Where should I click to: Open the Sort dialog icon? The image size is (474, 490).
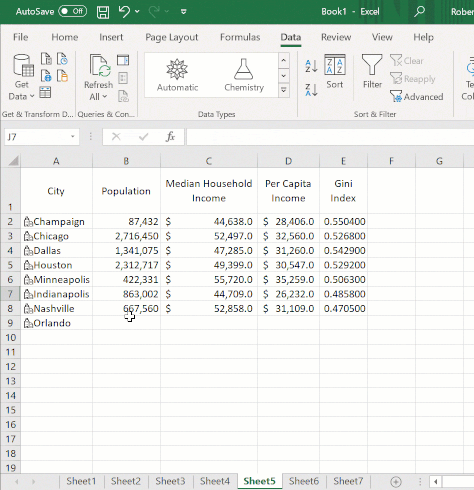click(335, 71)
